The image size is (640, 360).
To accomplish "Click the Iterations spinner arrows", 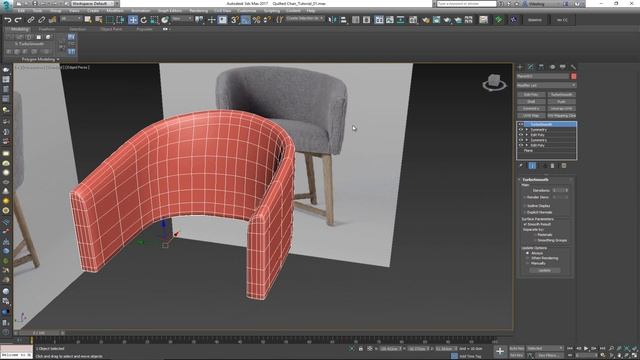I will pos(567,191).
